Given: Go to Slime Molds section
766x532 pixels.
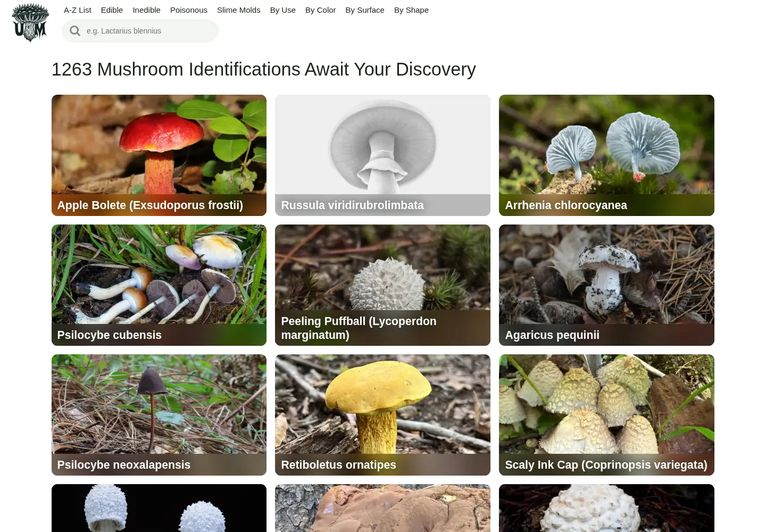Looking at the screenshot, I should [x=239, y=10].
